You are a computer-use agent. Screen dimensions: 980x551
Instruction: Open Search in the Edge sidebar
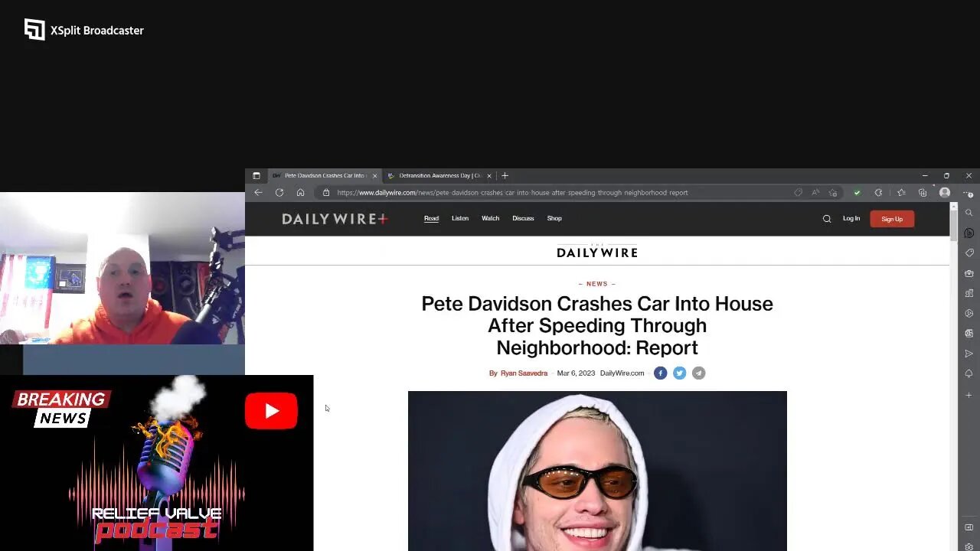[x=969, y=213]
